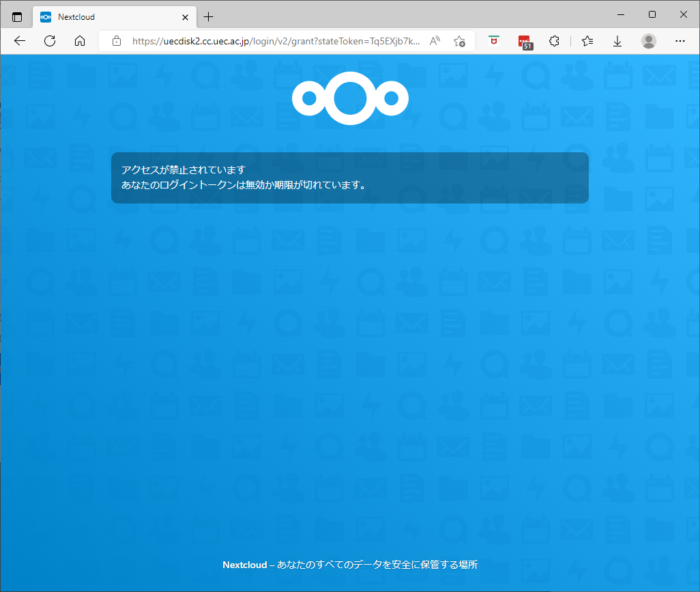This screenshot has width=700, height=592.
Task: Click the Nextcloud footer link
Action: [245, 565]
